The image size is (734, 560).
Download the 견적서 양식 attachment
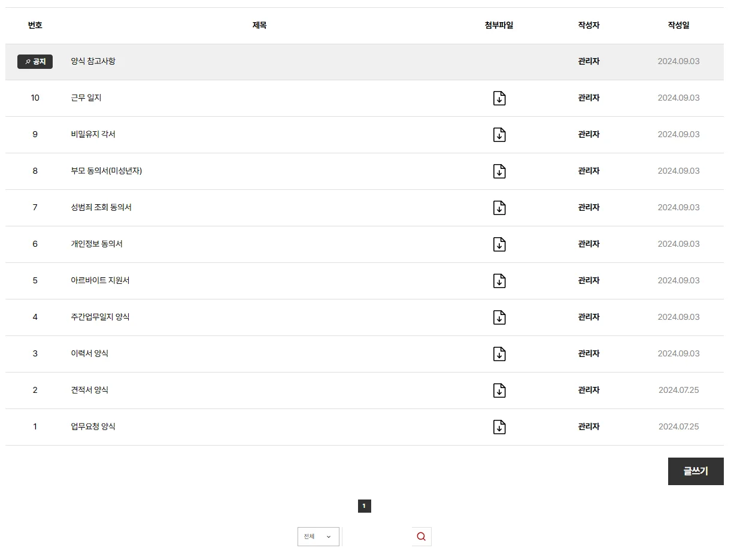499,391
